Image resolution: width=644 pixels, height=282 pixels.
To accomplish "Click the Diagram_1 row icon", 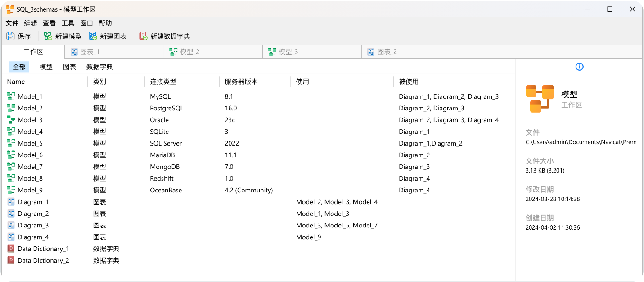I will tap(11, 202).
